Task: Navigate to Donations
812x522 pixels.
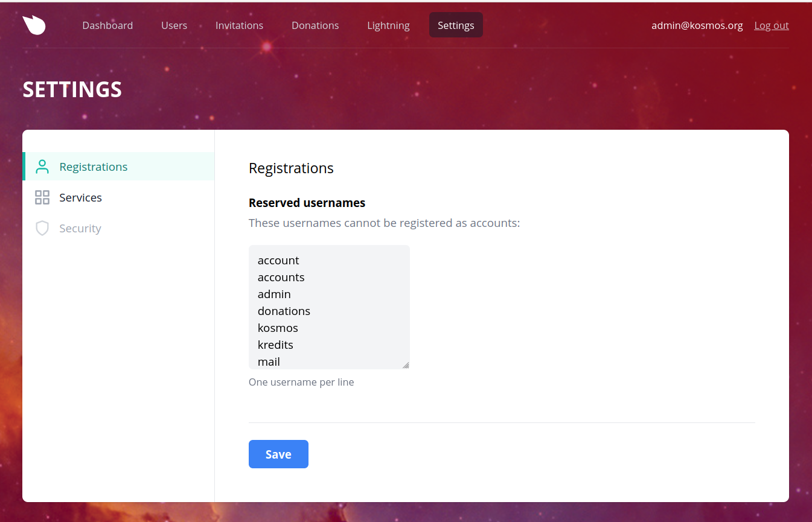Action: pos(315,25)
